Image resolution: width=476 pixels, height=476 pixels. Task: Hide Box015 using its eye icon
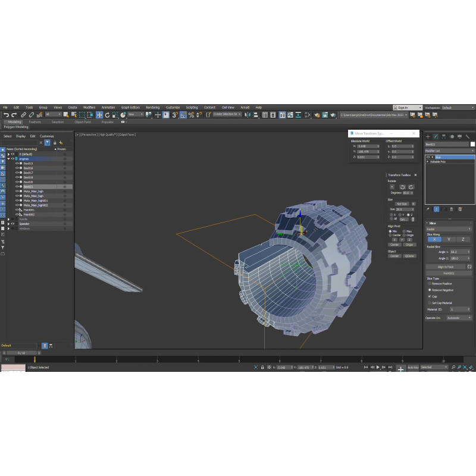17,164
